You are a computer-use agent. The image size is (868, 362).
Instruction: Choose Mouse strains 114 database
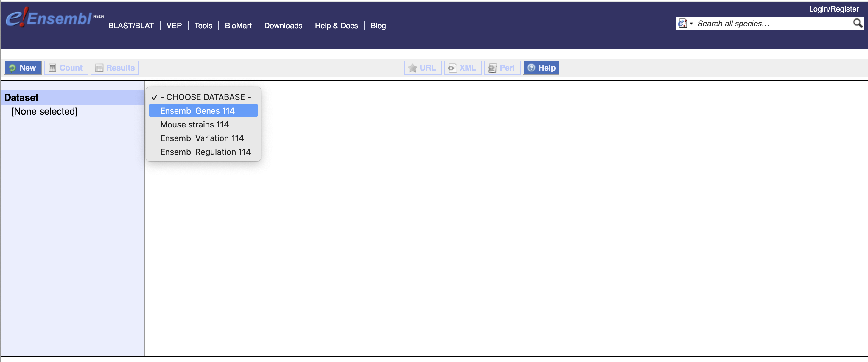(x=203, y=124)
